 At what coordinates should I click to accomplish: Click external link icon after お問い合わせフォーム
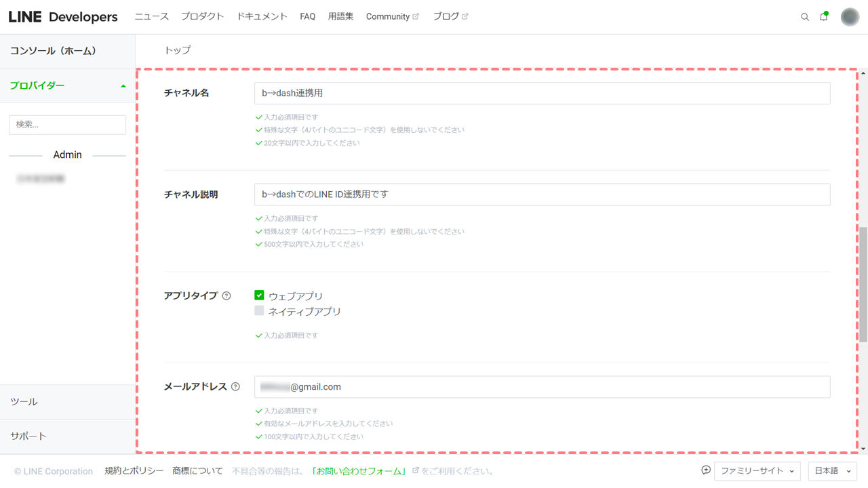pyautogui.click(x=416, y=470)
